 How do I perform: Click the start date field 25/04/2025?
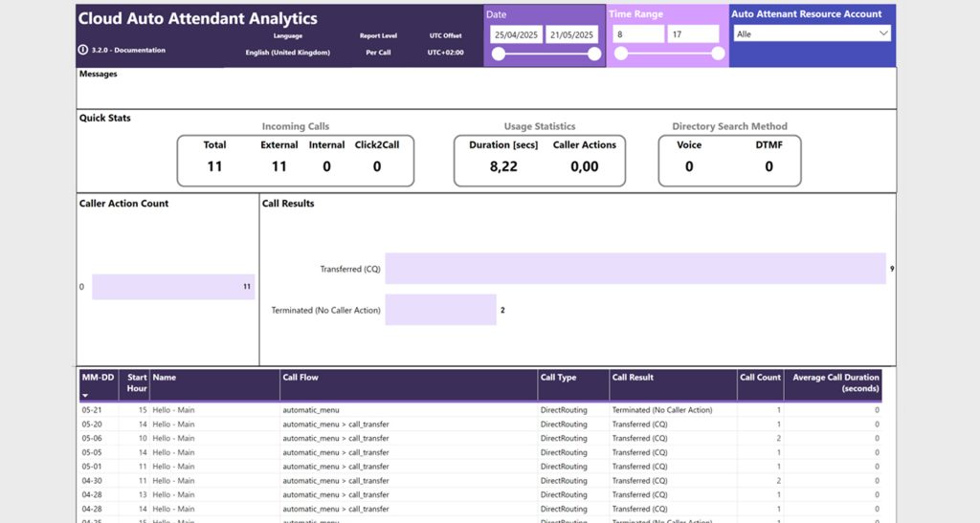click(x=516, y=35)
